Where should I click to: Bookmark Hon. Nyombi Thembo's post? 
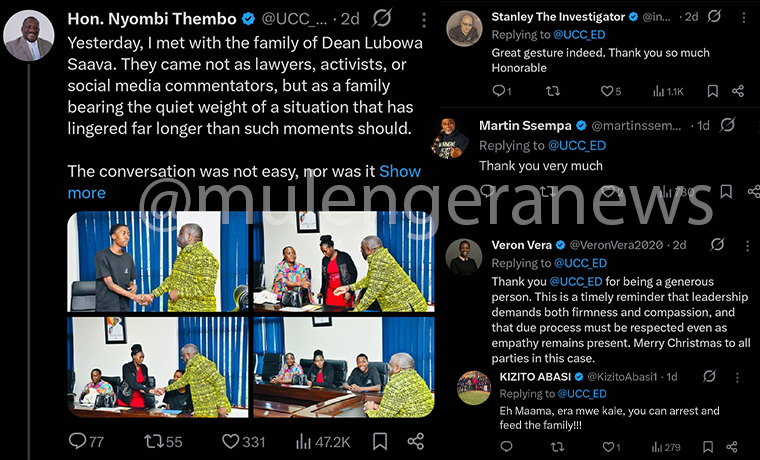pyautogui.click(x=380, y=441)
